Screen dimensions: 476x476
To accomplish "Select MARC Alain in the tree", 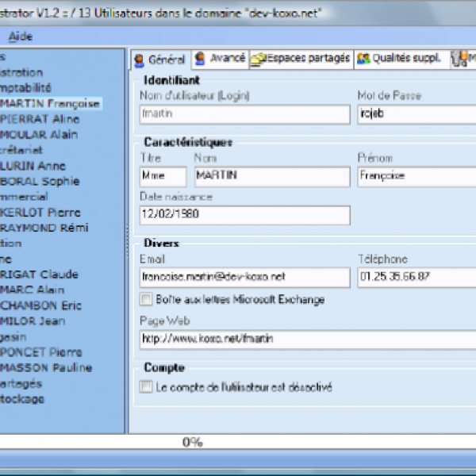I will [x=32, y=290].
